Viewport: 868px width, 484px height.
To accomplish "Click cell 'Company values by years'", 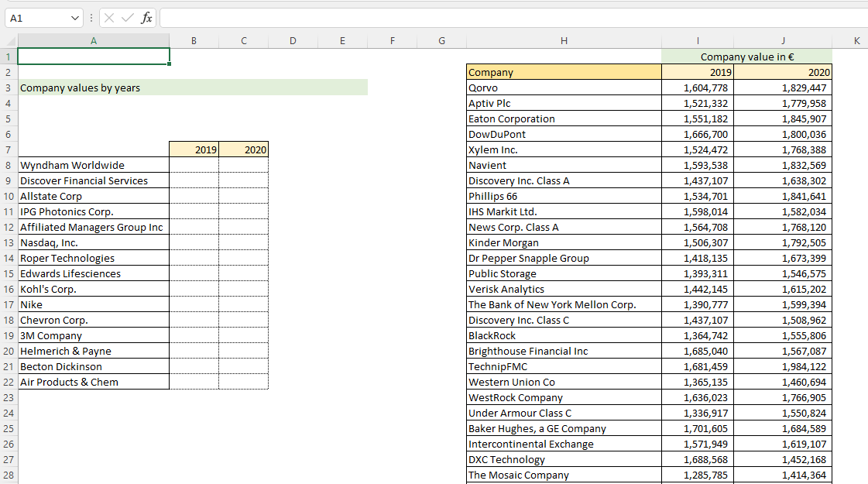I will click(x=94, y=88).
